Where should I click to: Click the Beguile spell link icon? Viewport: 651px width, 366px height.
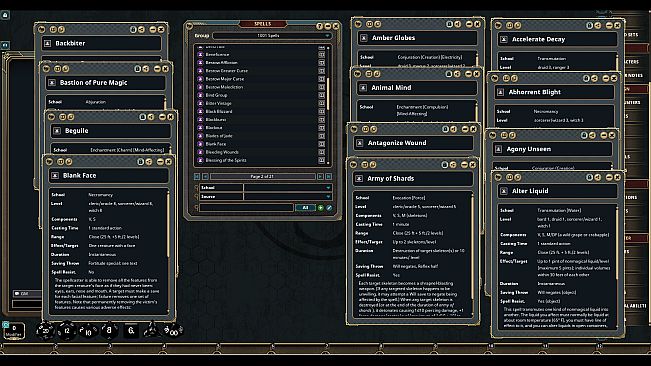click(x=57, y=131)
